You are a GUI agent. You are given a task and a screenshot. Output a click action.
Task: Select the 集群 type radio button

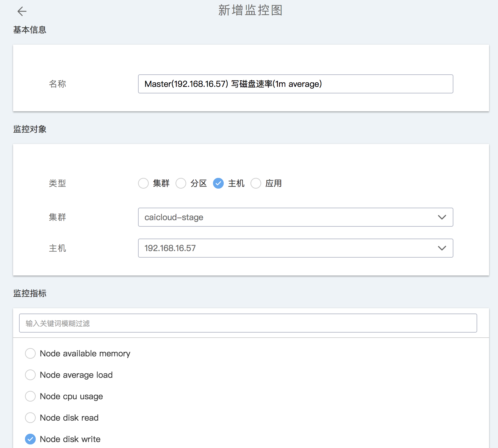(143, 183)
